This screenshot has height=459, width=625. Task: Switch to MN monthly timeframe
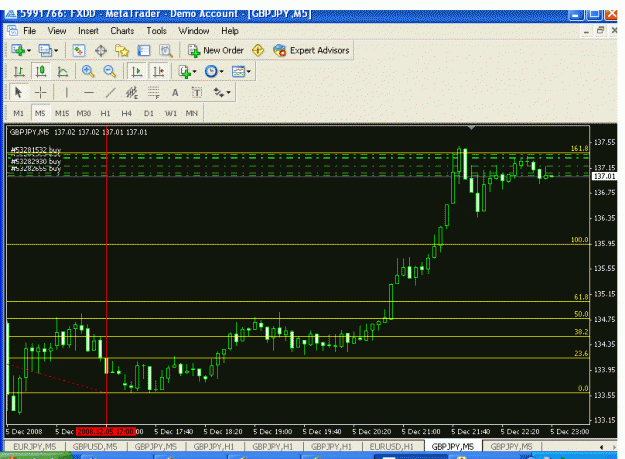(x=192, y=113)
